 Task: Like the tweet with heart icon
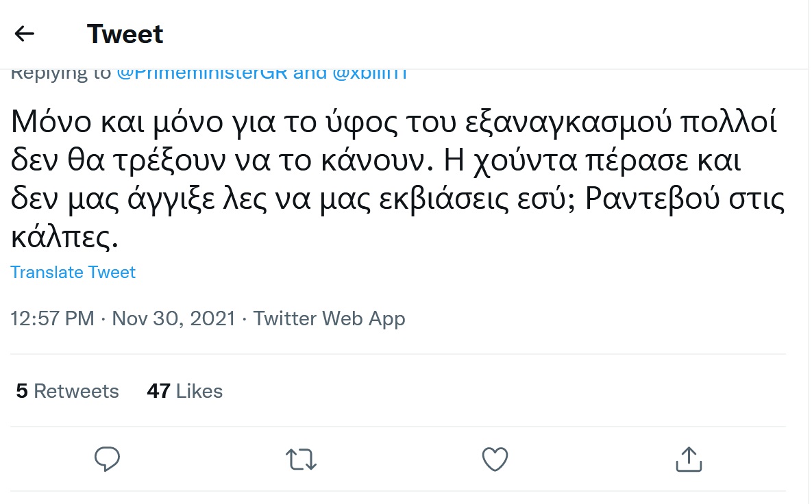(x=495, y=459)
